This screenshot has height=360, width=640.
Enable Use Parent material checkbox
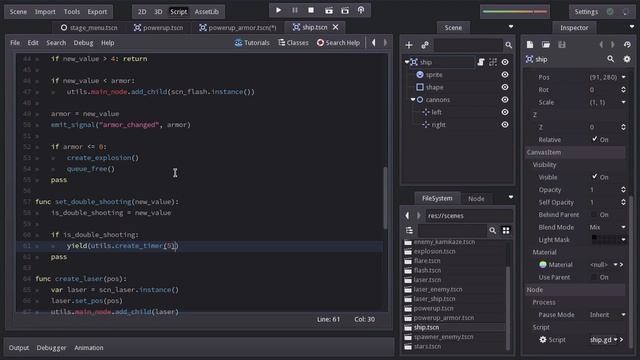tap(595, 277)
